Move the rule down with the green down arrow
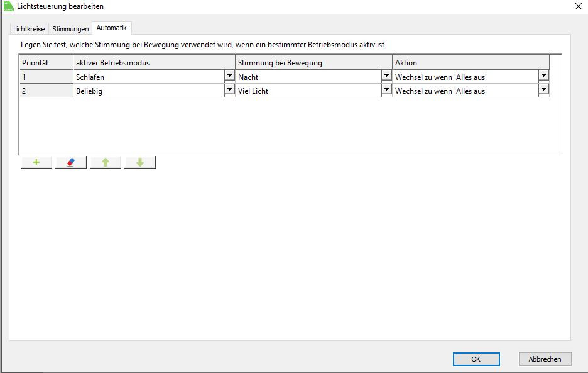Screen dimensions: 588x373 point(140,162)
